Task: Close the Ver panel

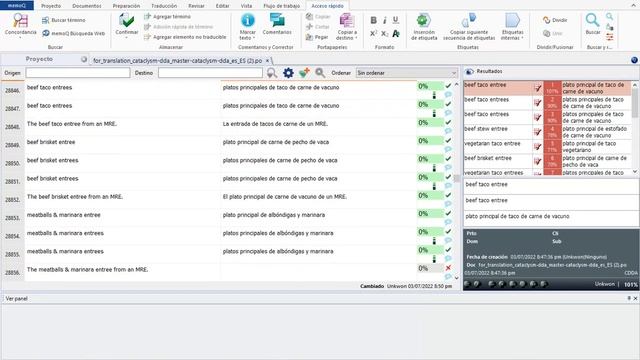Action: click(x=635, y=298)
